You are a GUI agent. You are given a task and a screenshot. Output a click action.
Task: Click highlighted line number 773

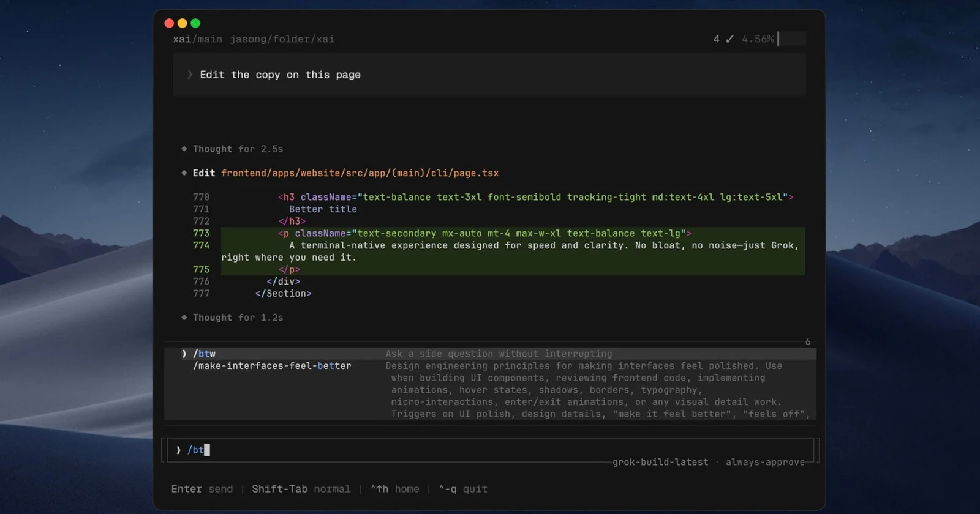click(201, 233)
